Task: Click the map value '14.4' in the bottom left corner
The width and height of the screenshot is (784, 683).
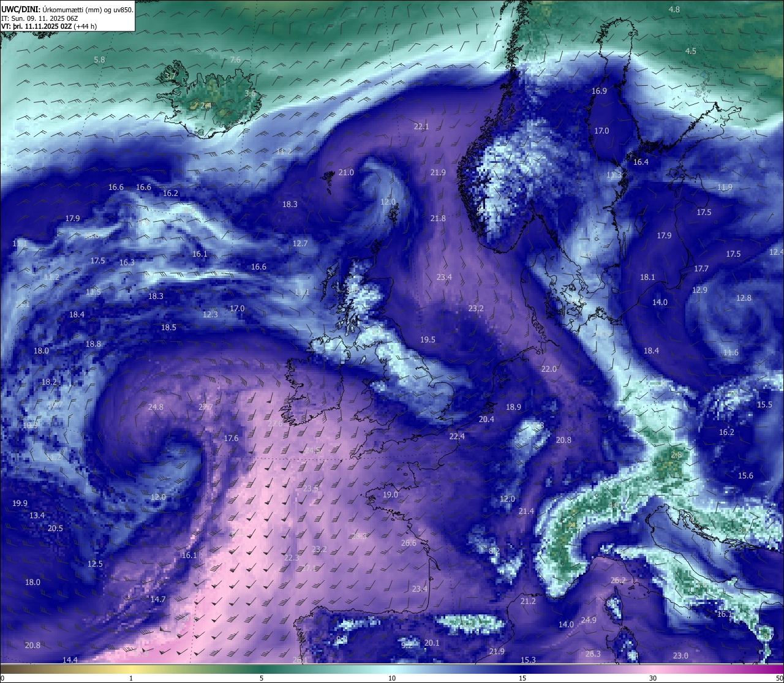Action: 70,660
